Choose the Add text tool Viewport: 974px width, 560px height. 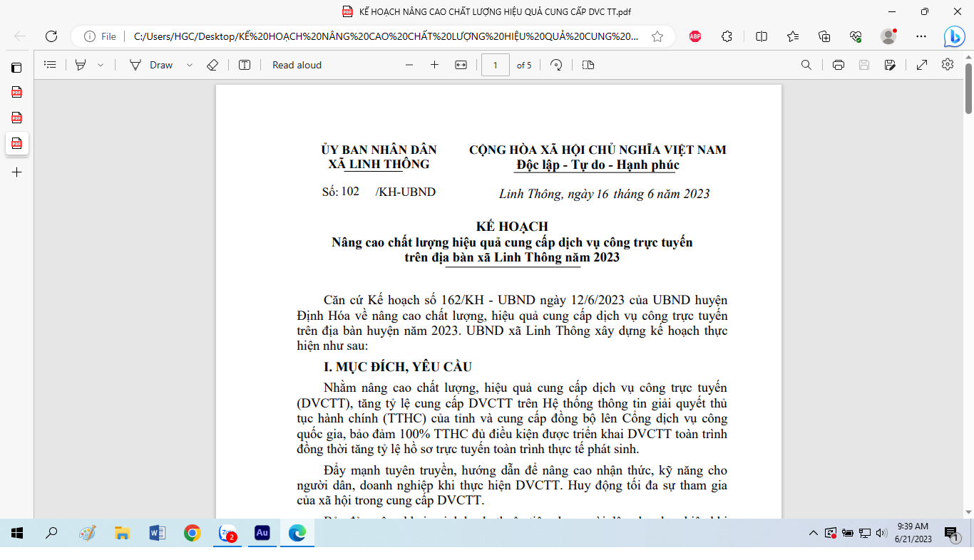(245, 65)
